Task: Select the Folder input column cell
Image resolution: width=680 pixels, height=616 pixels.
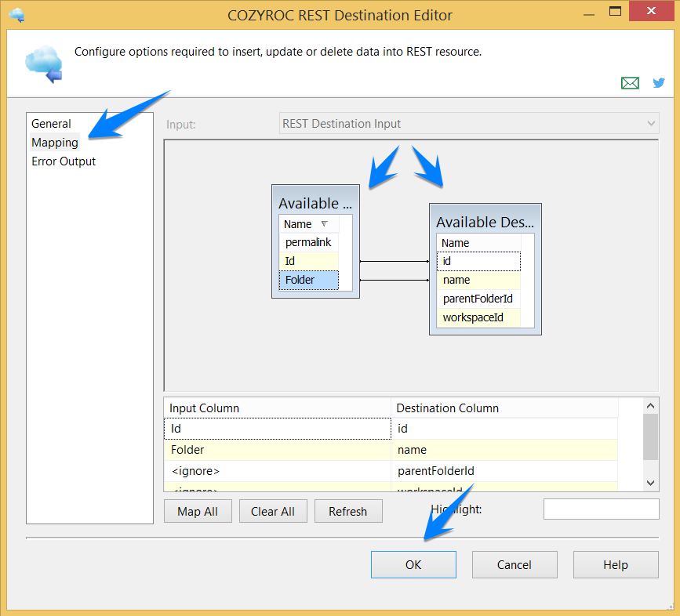Action: point(278,450)
